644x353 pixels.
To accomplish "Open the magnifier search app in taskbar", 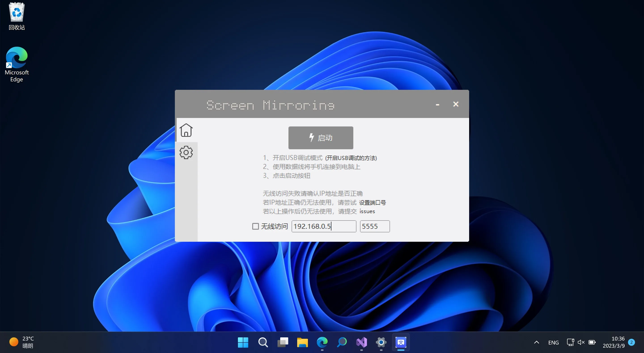I will (342, 342).
